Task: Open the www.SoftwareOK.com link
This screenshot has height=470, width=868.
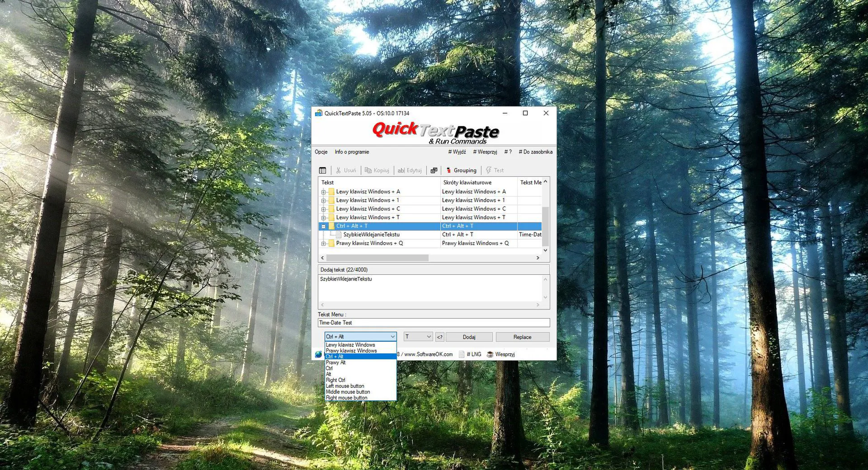Action: [428, 354]
